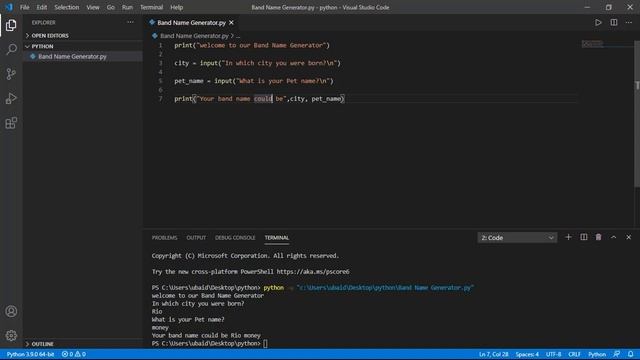Open the Selection menu
The width and height of the screenshot is (640, 360).
click(67, 7)
